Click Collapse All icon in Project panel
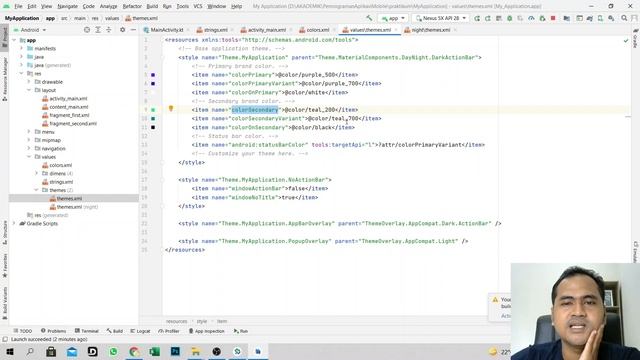Viewport: 640px width, 360px height. 109,30
